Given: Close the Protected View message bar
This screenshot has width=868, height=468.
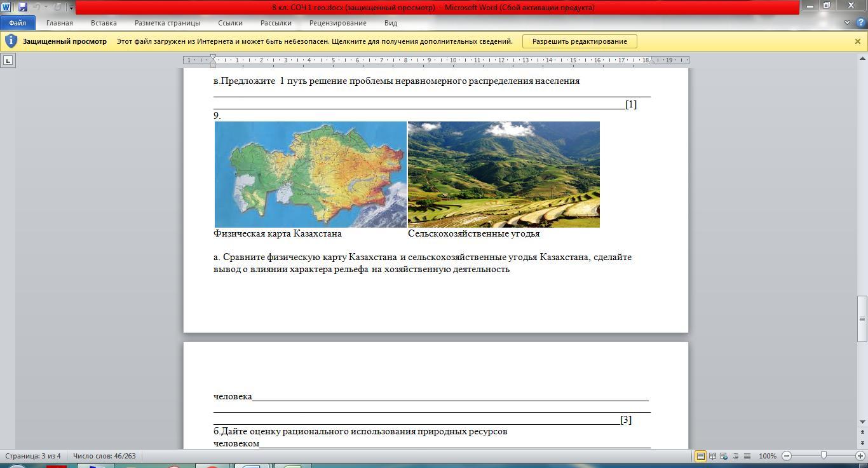Looking at the screenshot, I should tap(857, 41).
